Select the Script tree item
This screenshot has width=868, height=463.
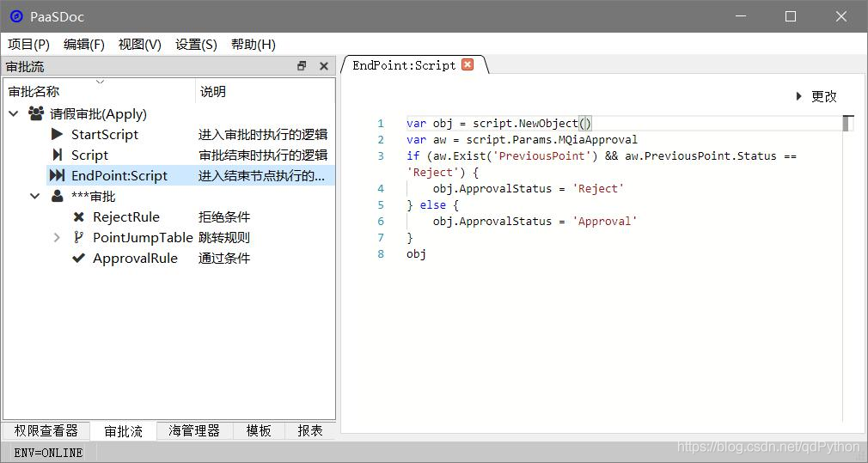click(89, 155)
